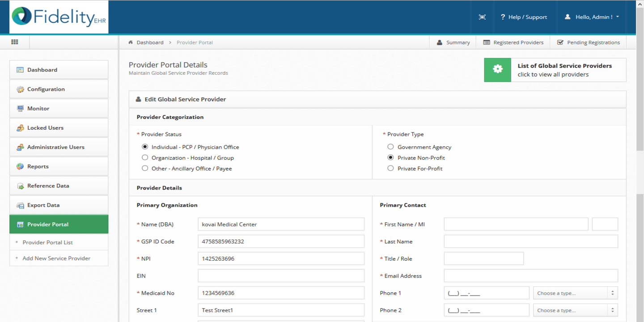644x322 pixels.
Task: Open Registered Providers page
Action: point(513,42)
